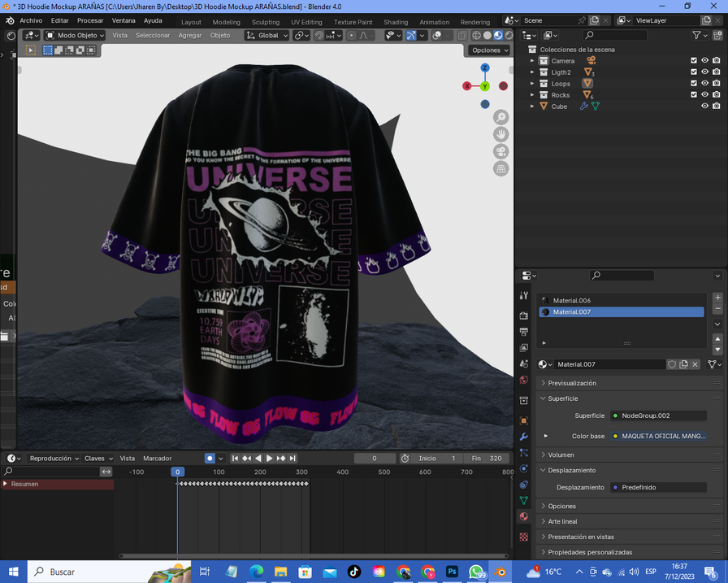Expand the Volumen panel

click(x=561, y=455)
